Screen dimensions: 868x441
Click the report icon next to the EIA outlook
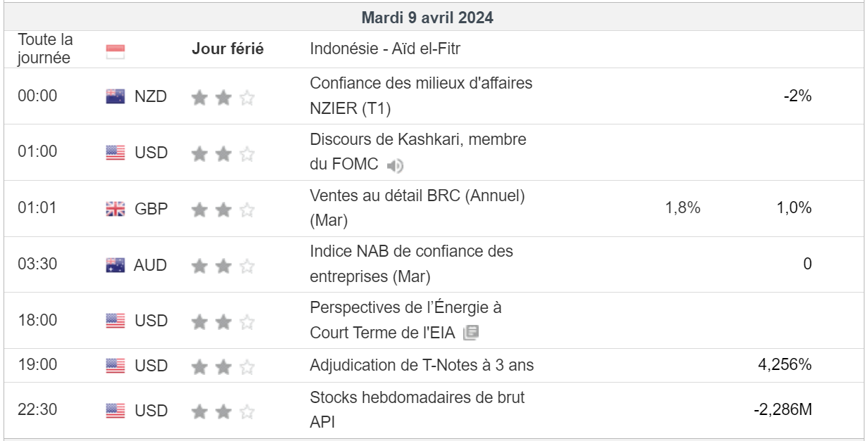[x=471, y=333]
